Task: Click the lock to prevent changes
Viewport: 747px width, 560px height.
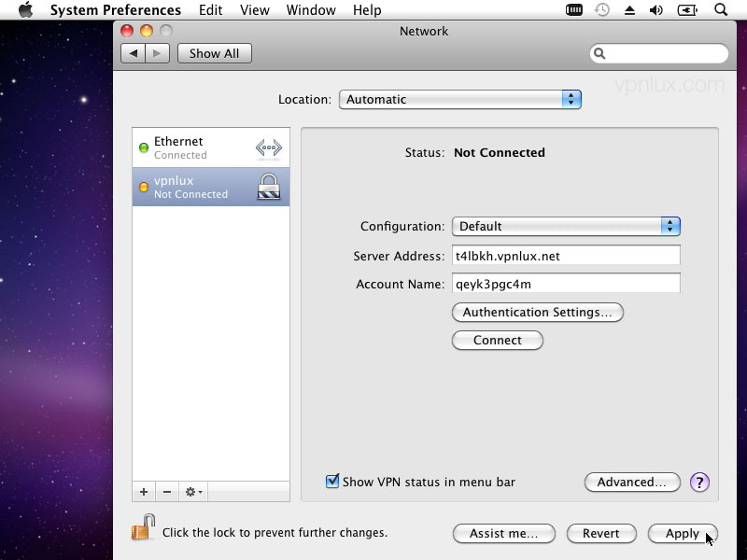Action: pyautogui.click(x=144, y=527)
